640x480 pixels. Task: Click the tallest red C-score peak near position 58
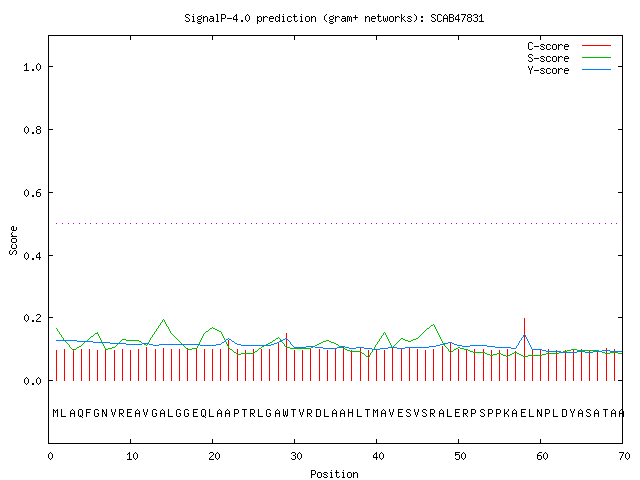(x=524, y=349)
